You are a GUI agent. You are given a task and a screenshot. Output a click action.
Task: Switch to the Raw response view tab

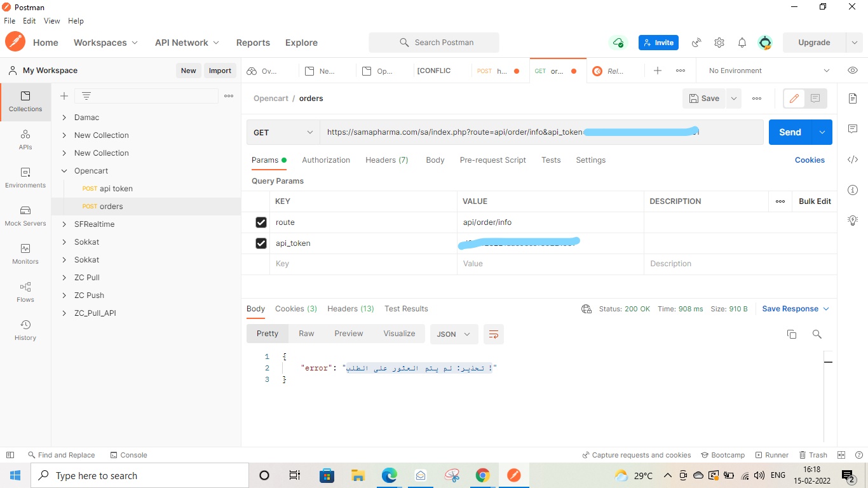pos(306,334)
